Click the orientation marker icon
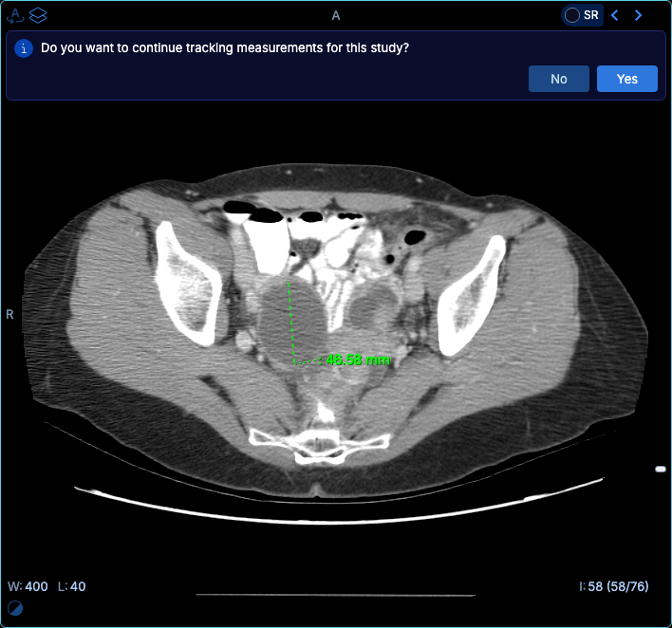 (15, 16)
